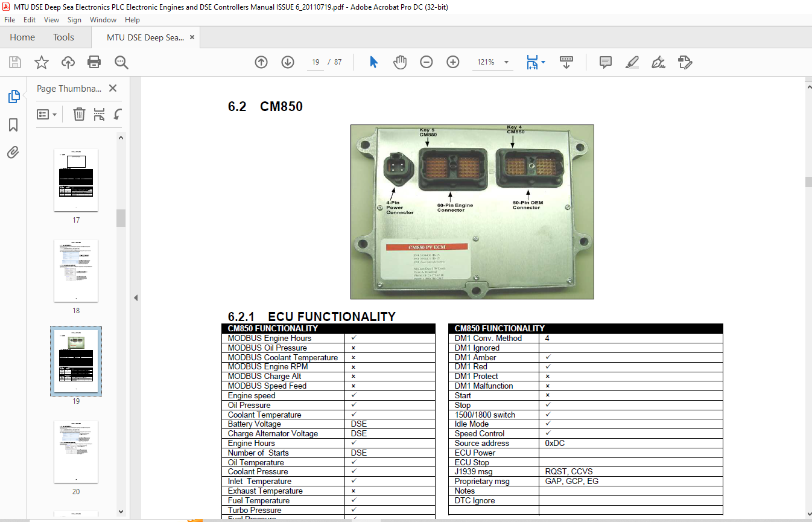812x522 pixels.
Task: Select the page 19 thumbnail
Action: point(76,361)
